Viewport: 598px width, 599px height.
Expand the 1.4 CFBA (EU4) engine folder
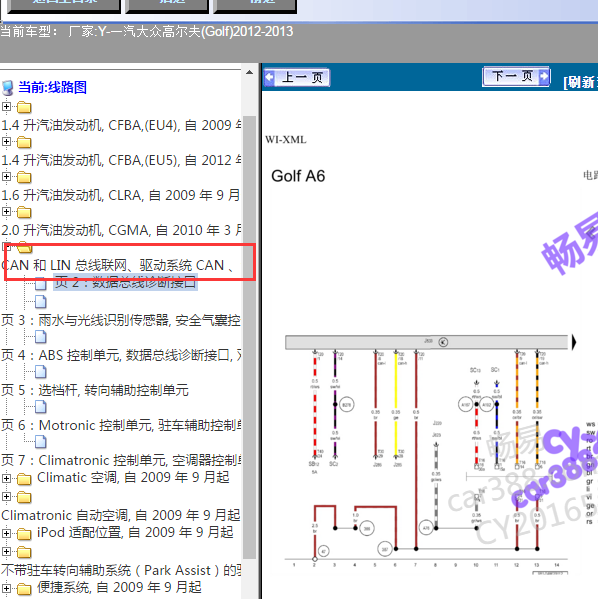[x=6, y=106]
